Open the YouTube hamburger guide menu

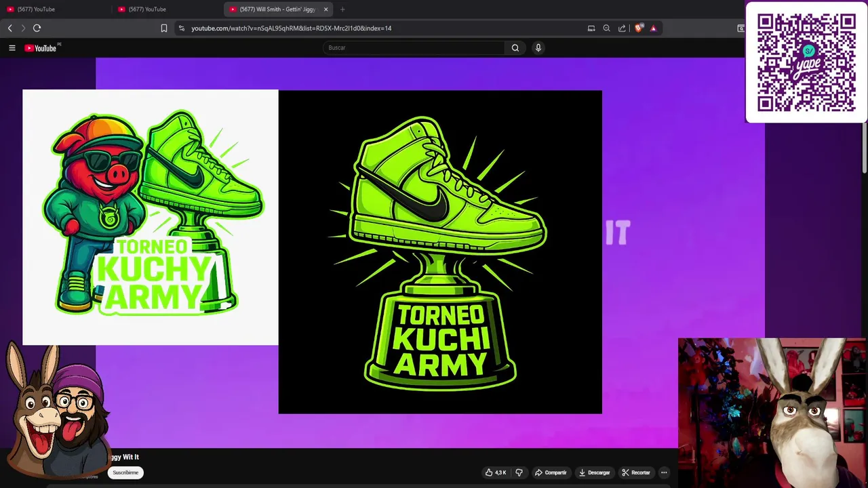(12, 47)
